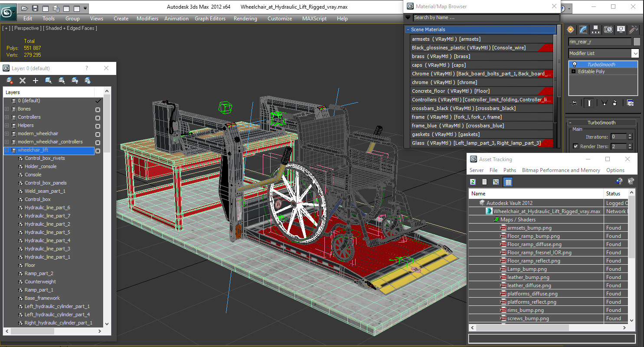Toggle the modern_wheelchair_controllers layer checkbox
This screenshot has height=347, width=644.
coord(98,142)
